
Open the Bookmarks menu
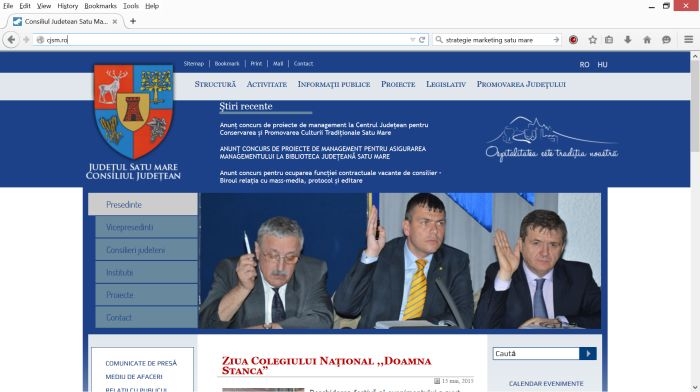click(100, 6)
